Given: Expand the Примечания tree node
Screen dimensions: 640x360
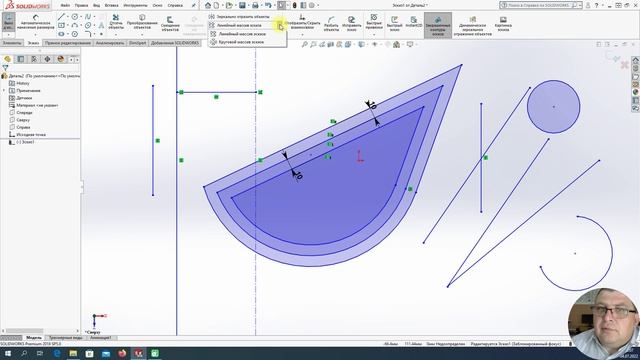Looking at the screenshot, I should click(x=4, y=91).
